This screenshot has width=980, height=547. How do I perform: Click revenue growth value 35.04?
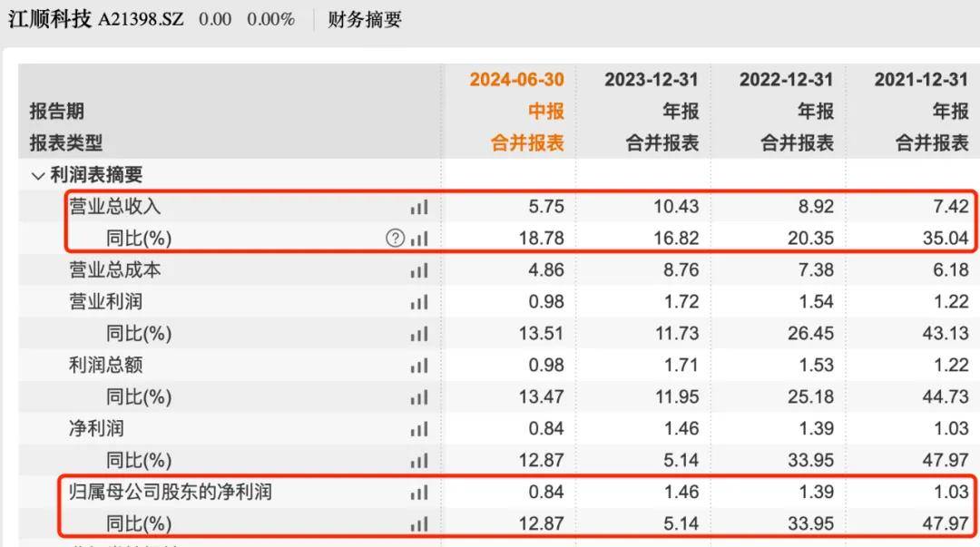(946, 239)
